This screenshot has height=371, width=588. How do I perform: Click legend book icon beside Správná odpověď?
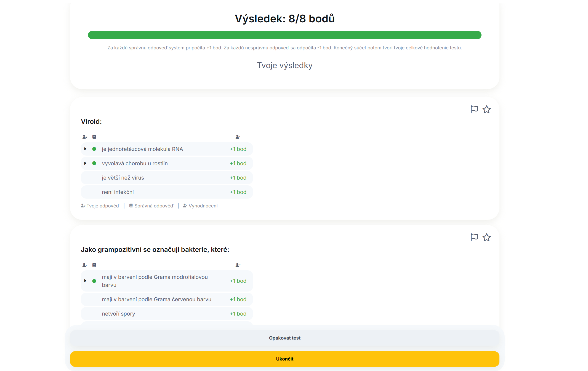[131, 206]
